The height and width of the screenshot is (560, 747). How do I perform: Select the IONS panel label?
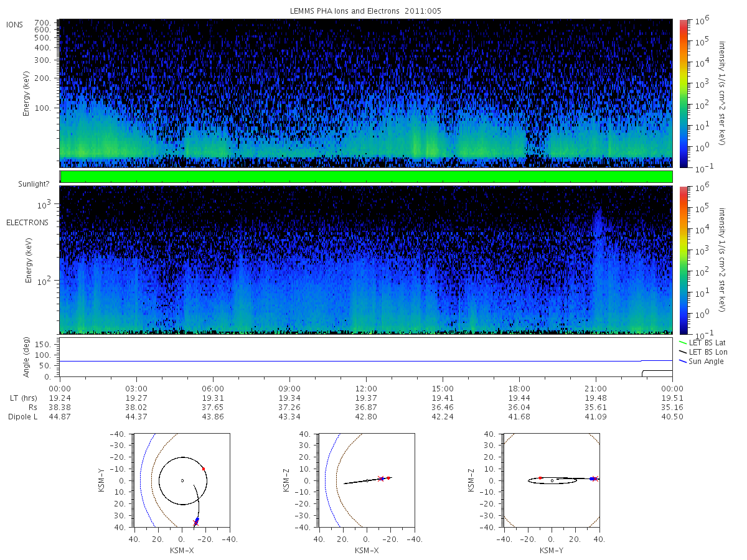pyautogui.click(x=15, y=25)
